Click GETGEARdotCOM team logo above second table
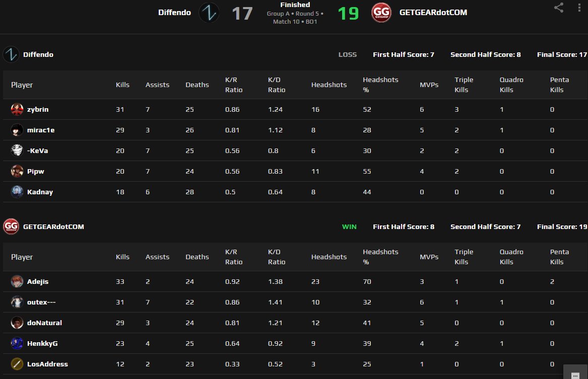 [x=11, y=226]
